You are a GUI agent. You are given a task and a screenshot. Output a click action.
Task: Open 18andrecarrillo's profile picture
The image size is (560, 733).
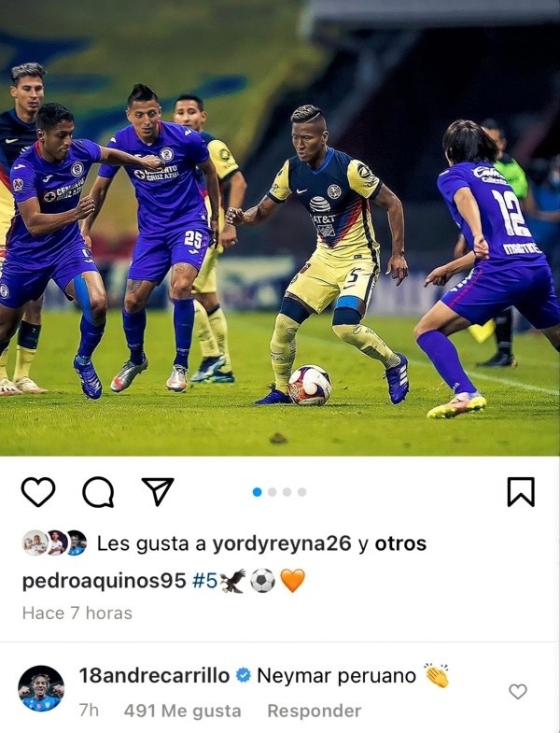pyautogui.click(x=41, y=688)
